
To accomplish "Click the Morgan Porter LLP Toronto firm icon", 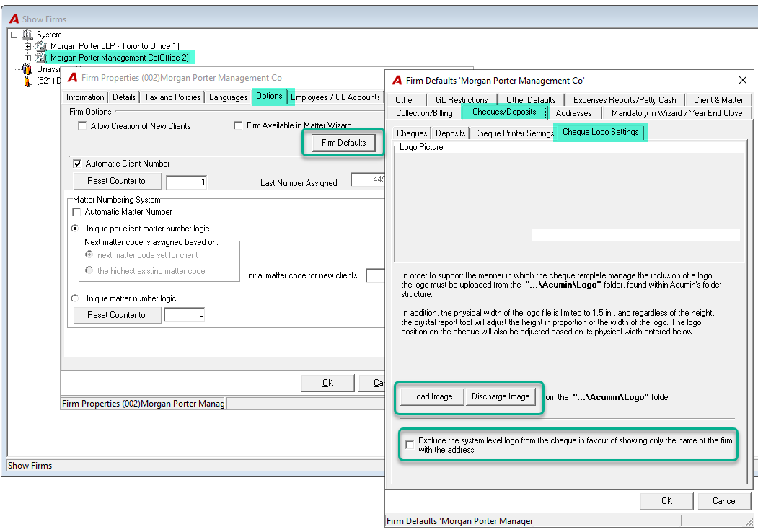I will coord(42,46).
